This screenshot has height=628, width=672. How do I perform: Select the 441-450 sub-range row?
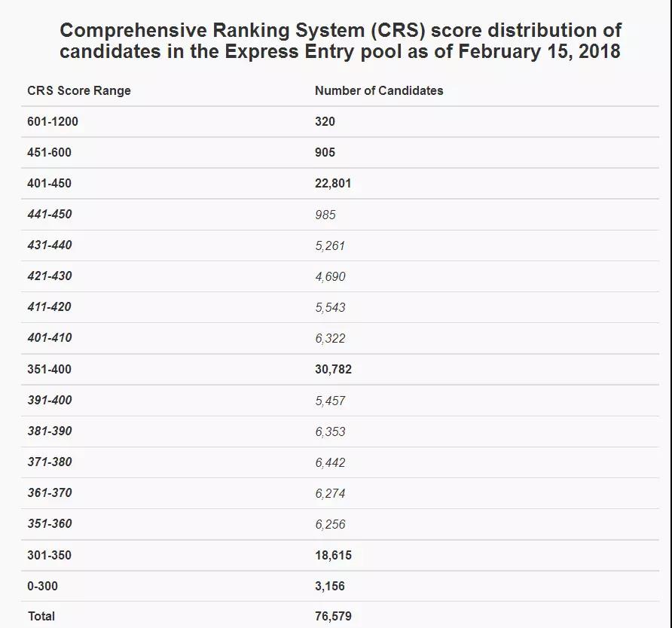[50, 214]
